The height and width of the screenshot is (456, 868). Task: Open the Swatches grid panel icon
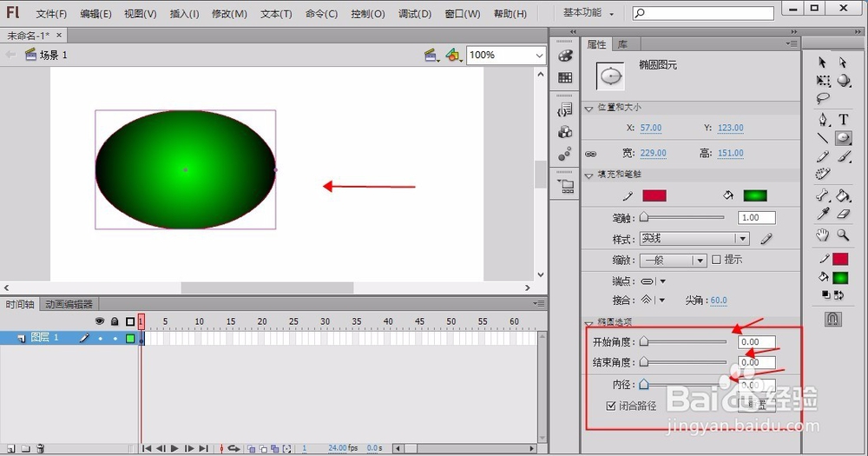[565, 77]
